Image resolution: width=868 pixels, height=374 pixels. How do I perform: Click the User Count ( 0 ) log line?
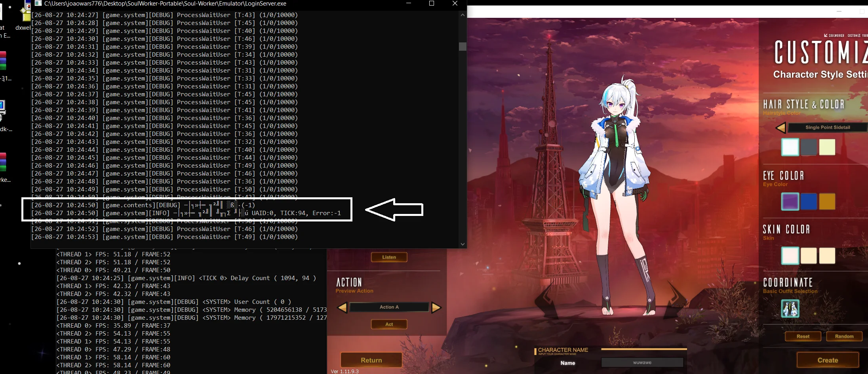174,302
